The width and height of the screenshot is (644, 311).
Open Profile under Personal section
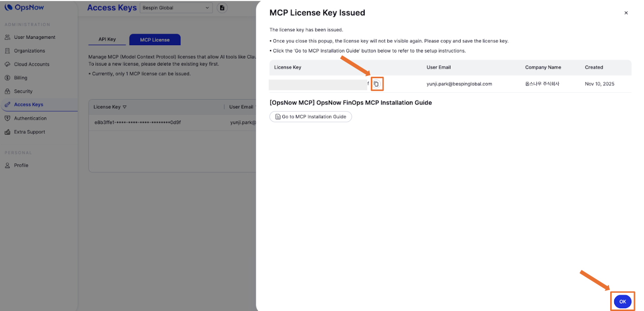[21, 165]
